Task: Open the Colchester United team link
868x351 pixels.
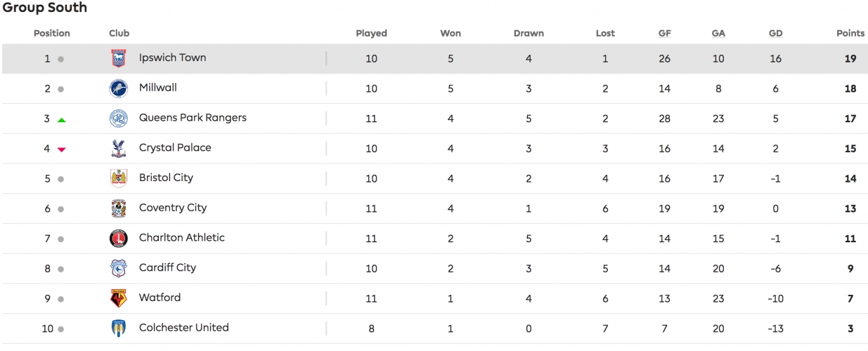Action: pos(183,328)
